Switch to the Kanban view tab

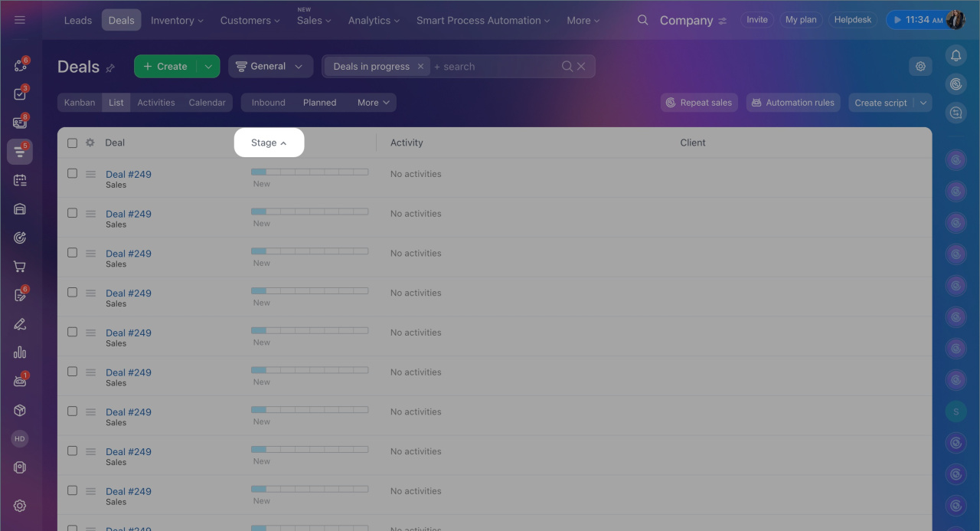80,103
